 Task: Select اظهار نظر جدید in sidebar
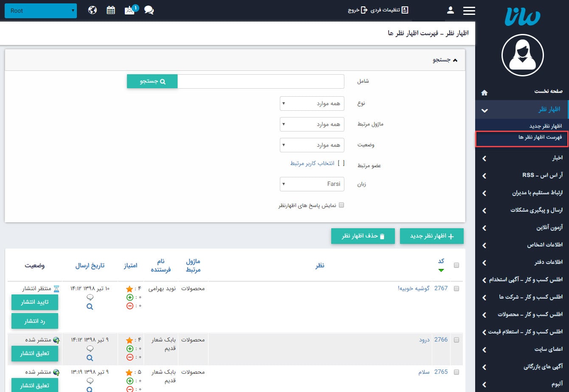tap(545, 126)
